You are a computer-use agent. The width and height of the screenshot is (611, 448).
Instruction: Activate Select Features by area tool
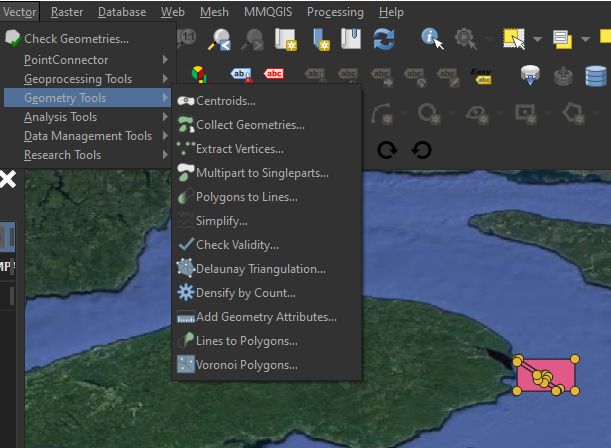pyautogui.click(x=514, y=39)
